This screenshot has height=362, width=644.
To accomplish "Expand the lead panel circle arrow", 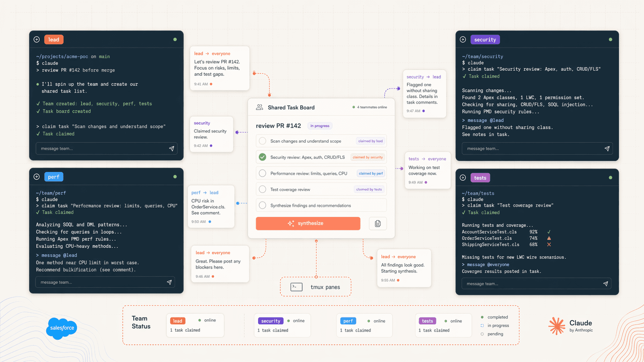I will pos(37,40).
